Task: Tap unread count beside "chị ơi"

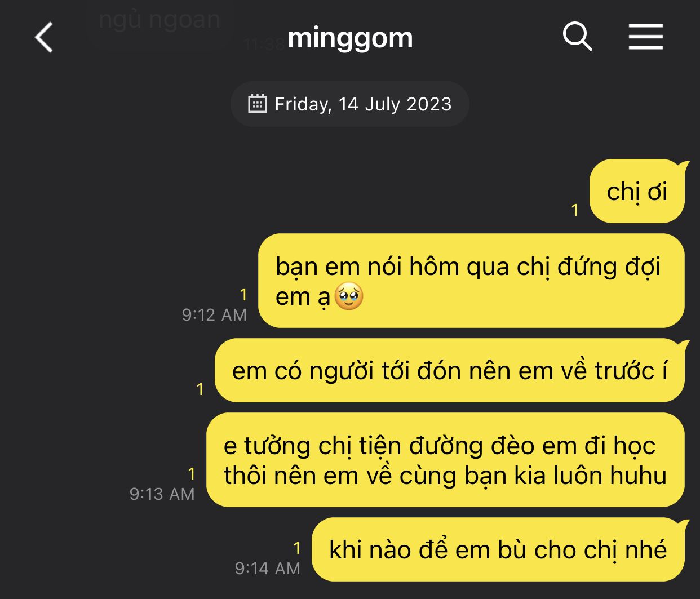Action: [575, 210]
